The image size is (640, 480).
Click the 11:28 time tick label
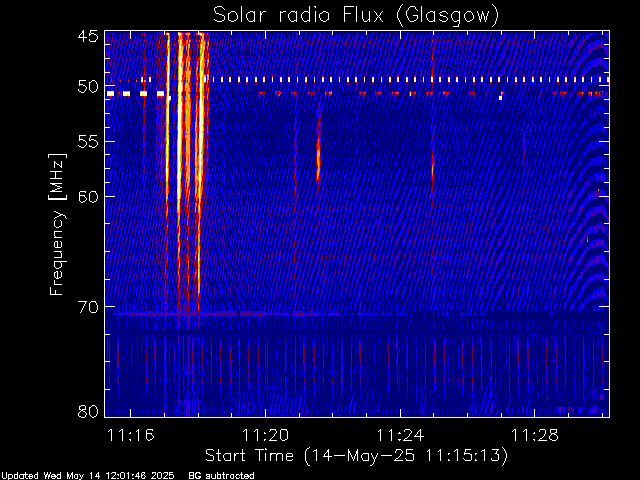pyautogui.click(x=535, y=435)
